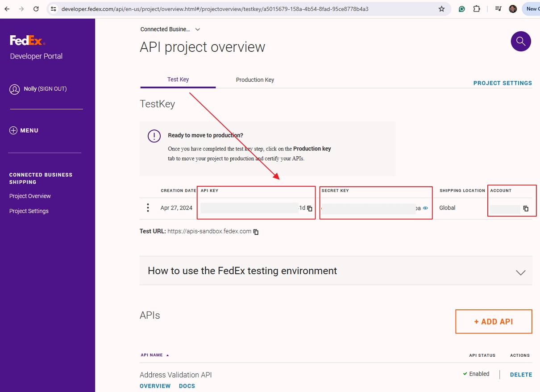Click the Global shipping location value
Viewport: 540px width, 392px height.
click(x=447, y=208)
